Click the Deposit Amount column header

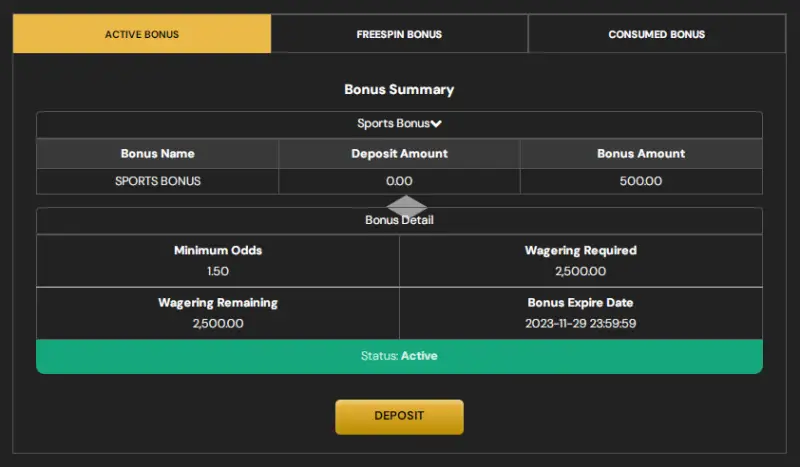pyautogui.click(x=399, y=154)
